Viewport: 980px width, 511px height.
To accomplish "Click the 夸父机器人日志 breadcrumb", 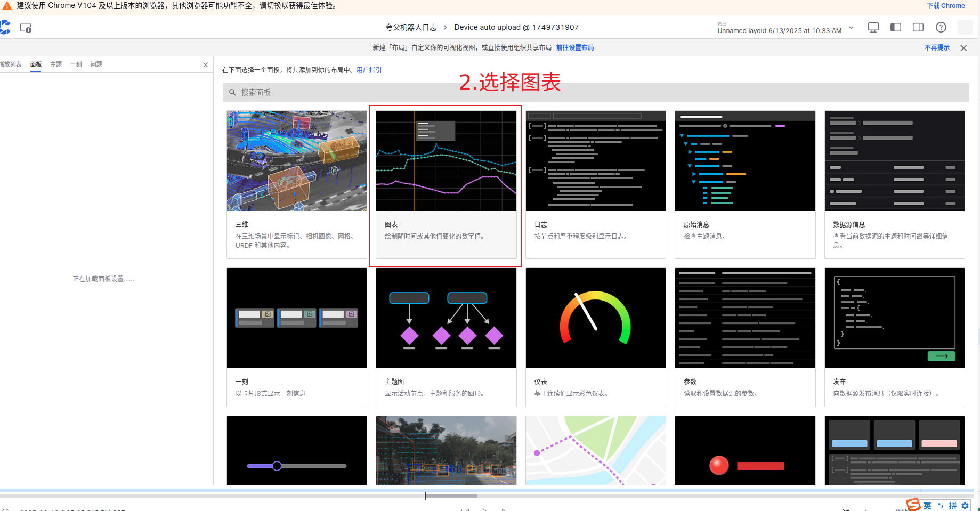I will coord(411,28).
